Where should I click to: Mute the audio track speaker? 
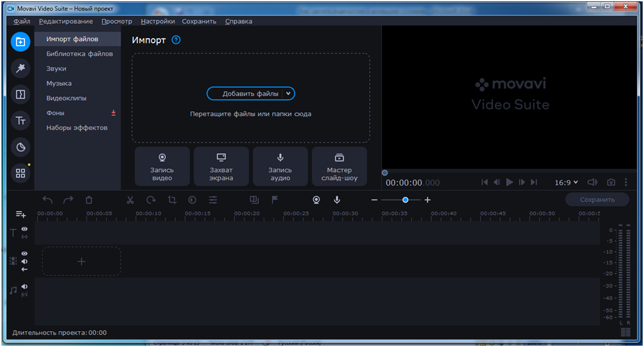pyautogui.click(x=24, y=286)
